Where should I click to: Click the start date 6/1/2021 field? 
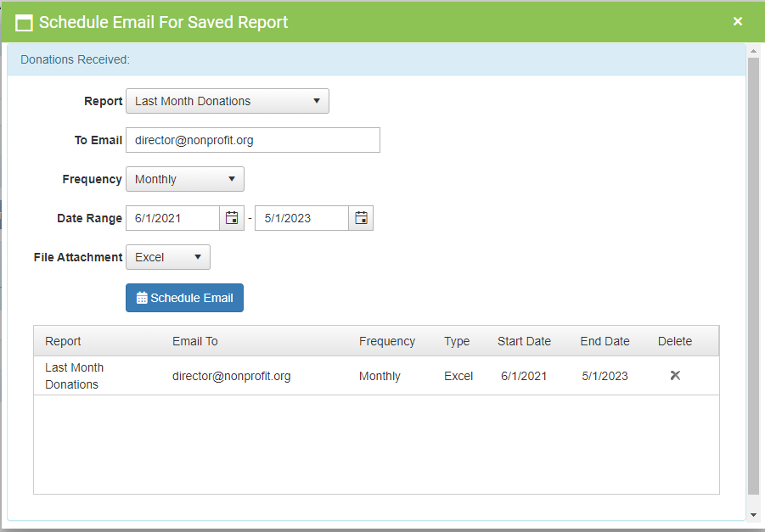[x=173, y=218]
